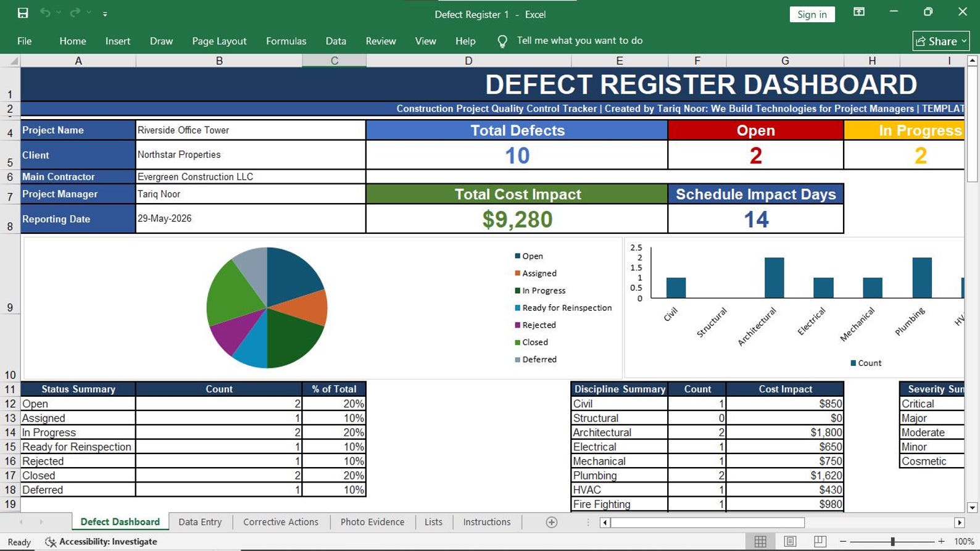
Task: Click the zoom in plus button
Action: (x=941, y=542)
